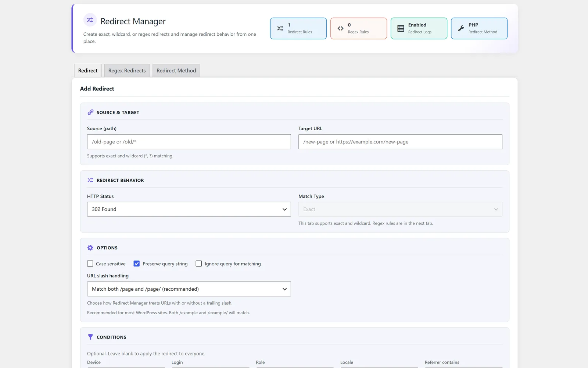Click the Referrer contains label
Viewport: 588px width, 368px height.
pos(442,362)
